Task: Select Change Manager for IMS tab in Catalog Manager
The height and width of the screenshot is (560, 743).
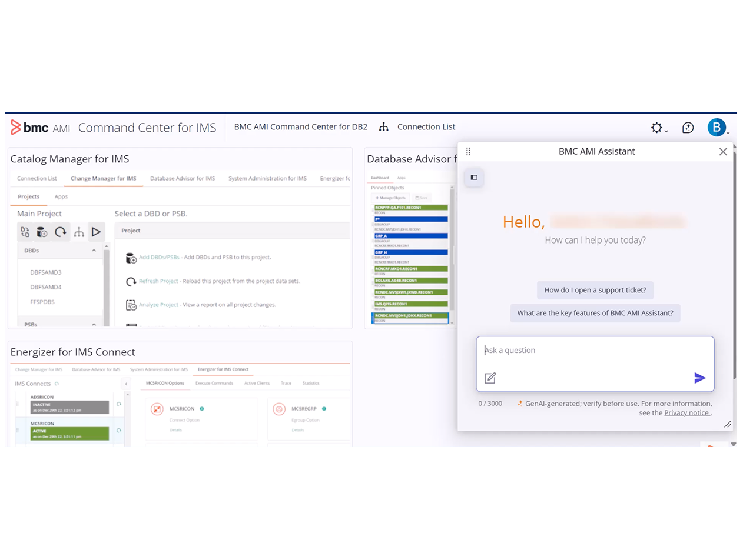Action: tap(104, 178)
